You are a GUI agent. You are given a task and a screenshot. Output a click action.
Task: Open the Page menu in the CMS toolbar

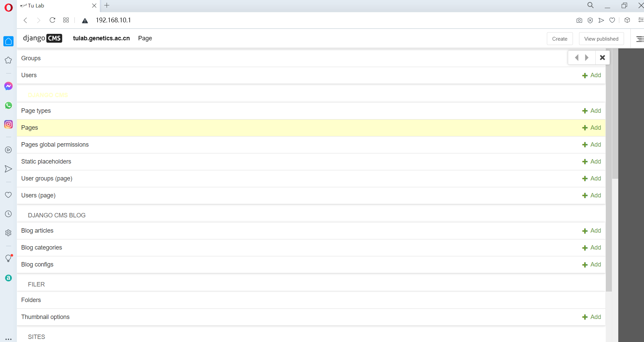tap(145, 38)
